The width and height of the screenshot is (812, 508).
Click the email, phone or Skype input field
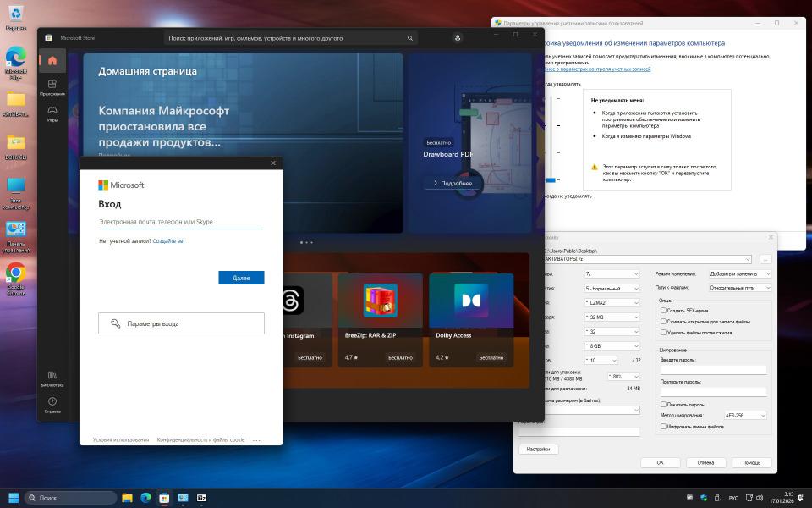click(x=181, y=222)
